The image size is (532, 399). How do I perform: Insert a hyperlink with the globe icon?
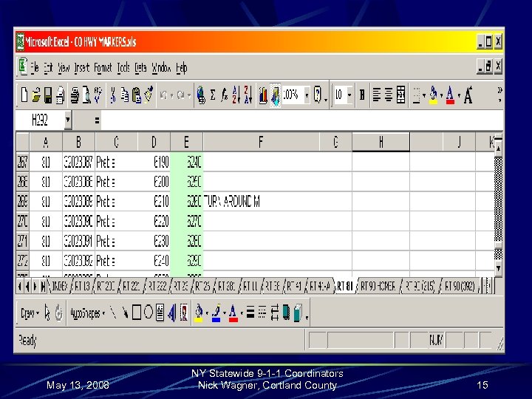coord(201,95)
